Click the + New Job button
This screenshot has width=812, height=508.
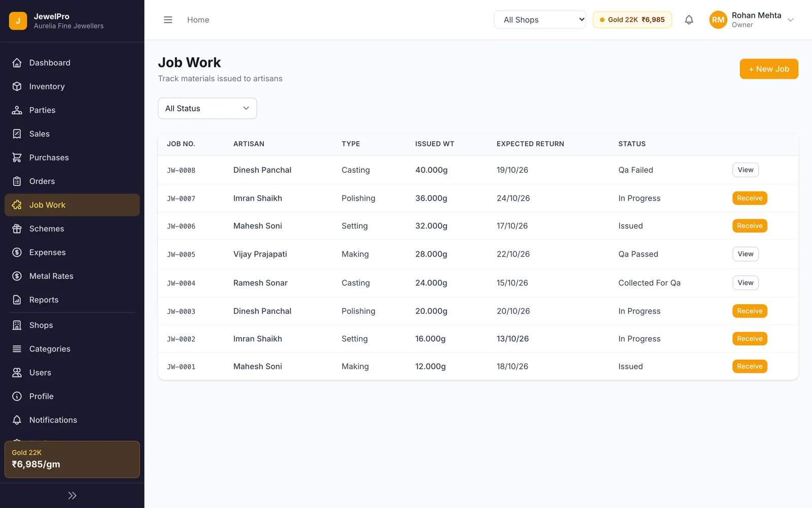tap(769, 69)
